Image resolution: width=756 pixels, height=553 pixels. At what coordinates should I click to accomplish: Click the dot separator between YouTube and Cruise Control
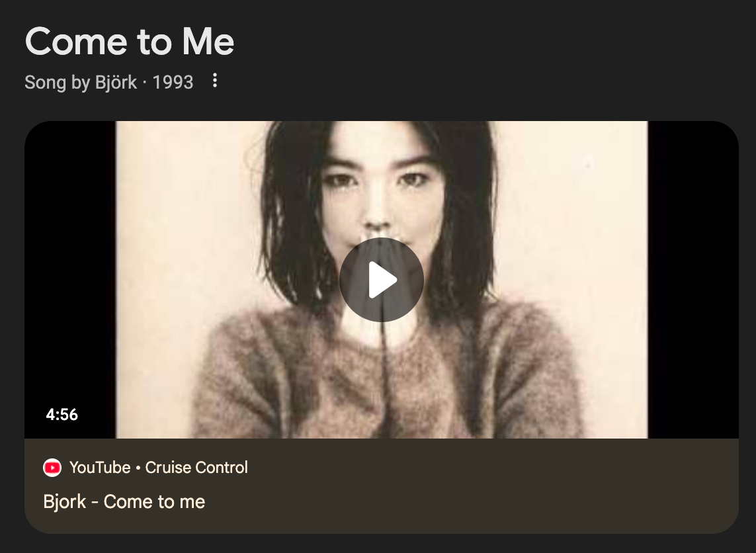138,468
